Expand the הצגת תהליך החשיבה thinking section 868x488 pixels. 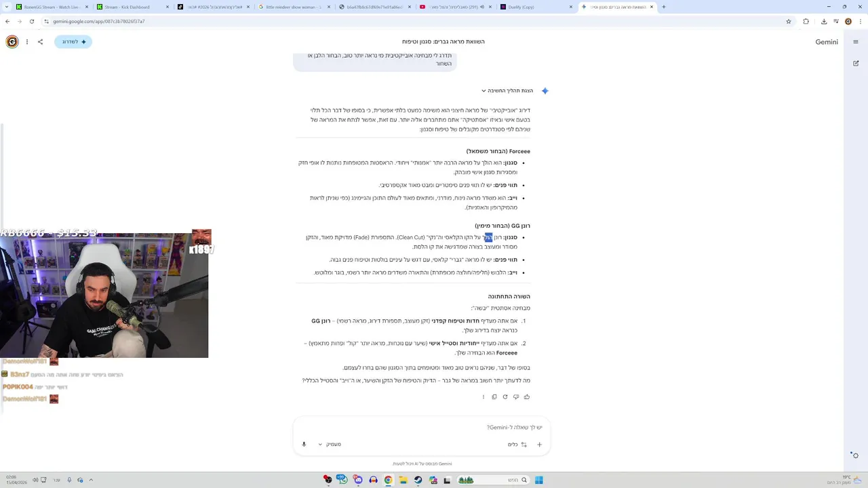click(x=507, y=91)
